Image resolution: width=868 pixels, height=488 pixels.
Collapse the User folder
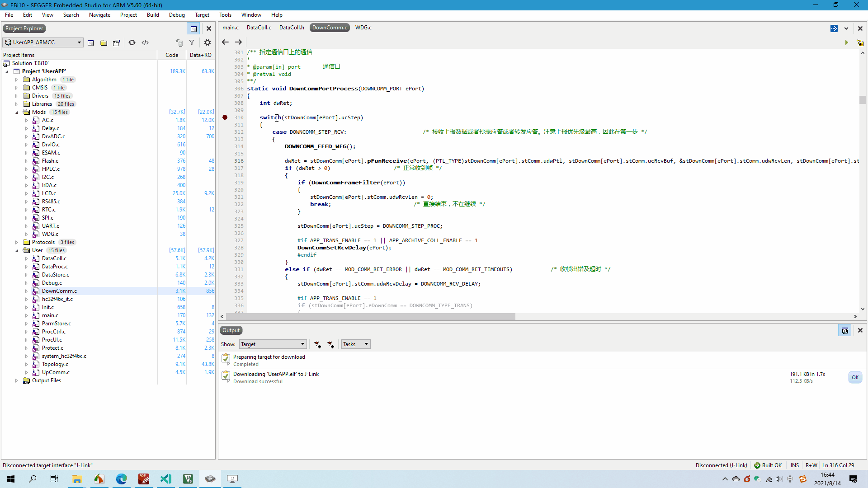coord(17,250)
